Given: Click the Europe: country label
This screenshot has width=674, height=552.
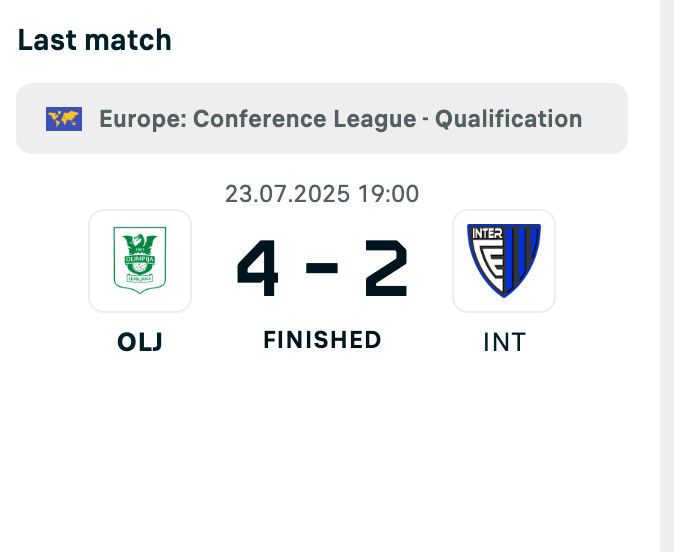Looking at the screenshot, I should 143,119.
